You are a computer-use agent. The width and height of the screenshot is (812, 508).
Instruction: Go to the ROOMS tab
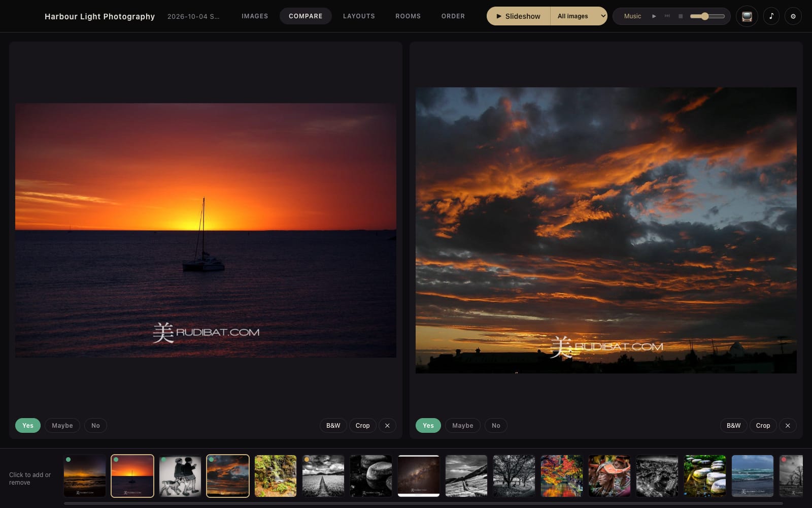point(408,16)
